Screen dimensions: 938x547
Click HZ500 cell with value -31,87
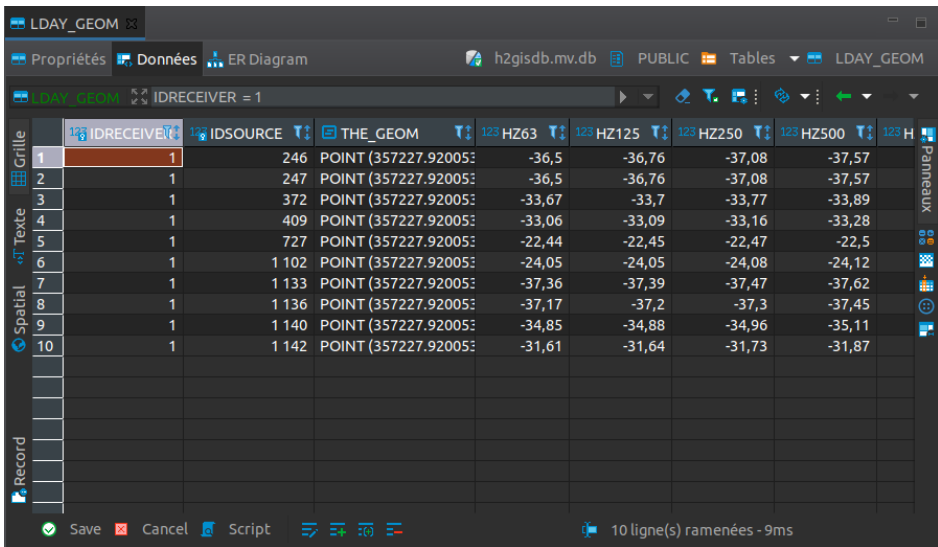pyautogui.click(x=826, y=346)
